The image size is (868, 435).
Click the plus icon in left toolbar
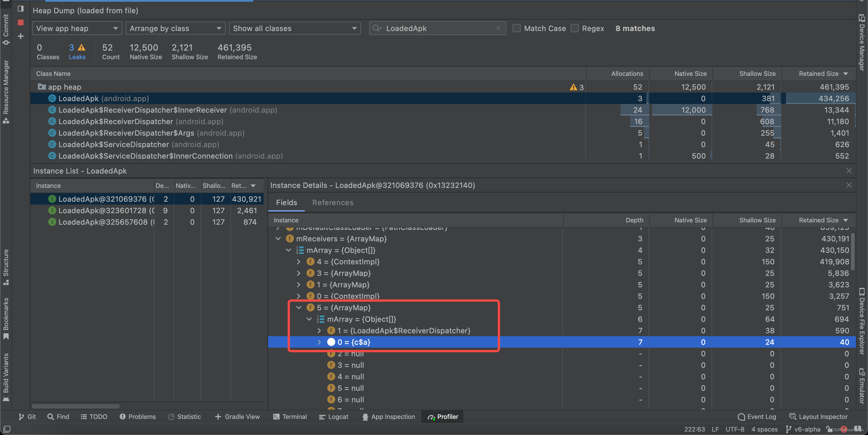(21, 36)
